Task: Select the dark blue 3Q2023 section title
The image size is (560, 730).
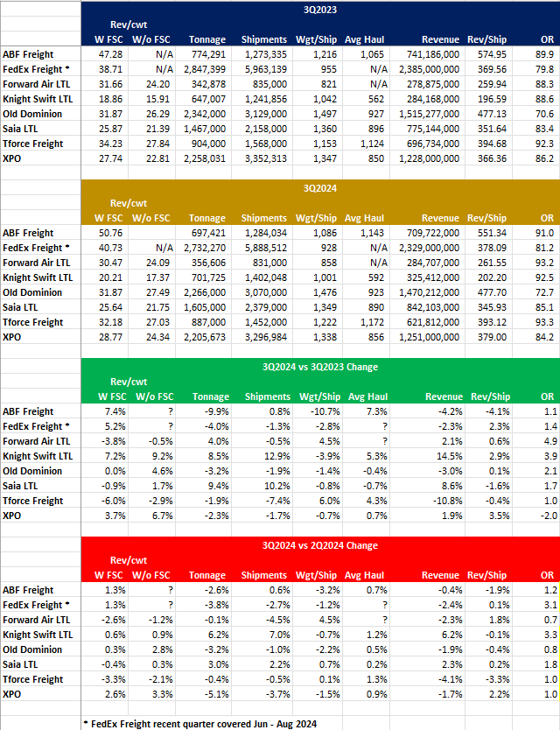Action: 319,10
